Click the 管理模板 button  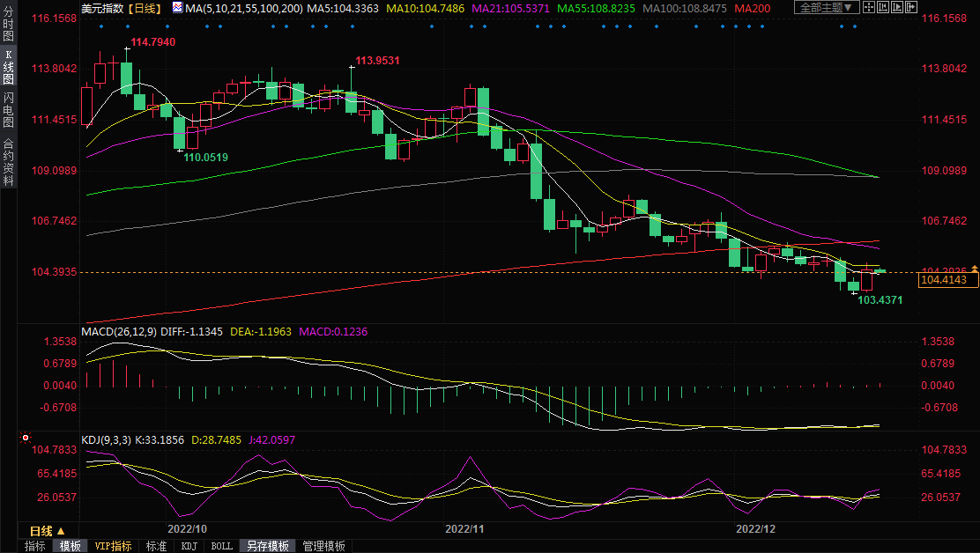[x=323, y=546]
